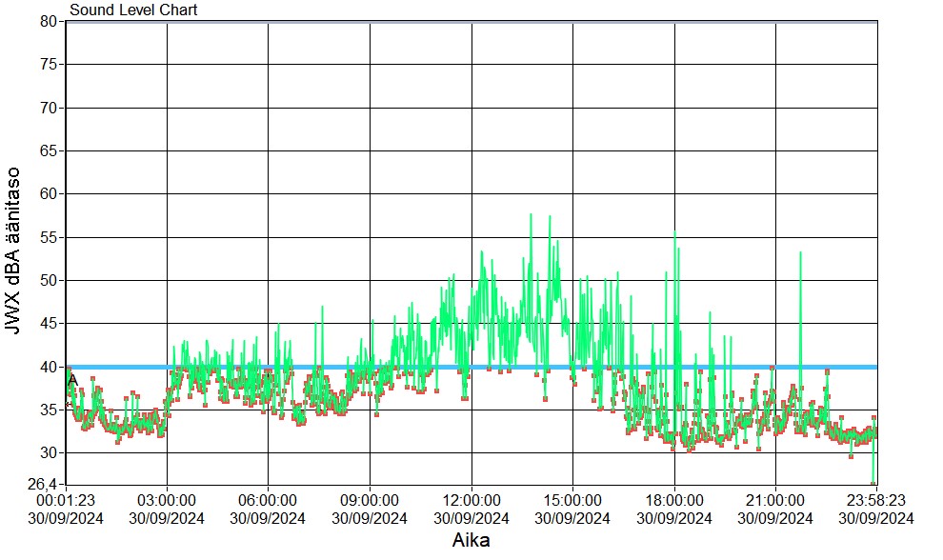Click the 09:00:00 time label

click(x=370, y=500)
